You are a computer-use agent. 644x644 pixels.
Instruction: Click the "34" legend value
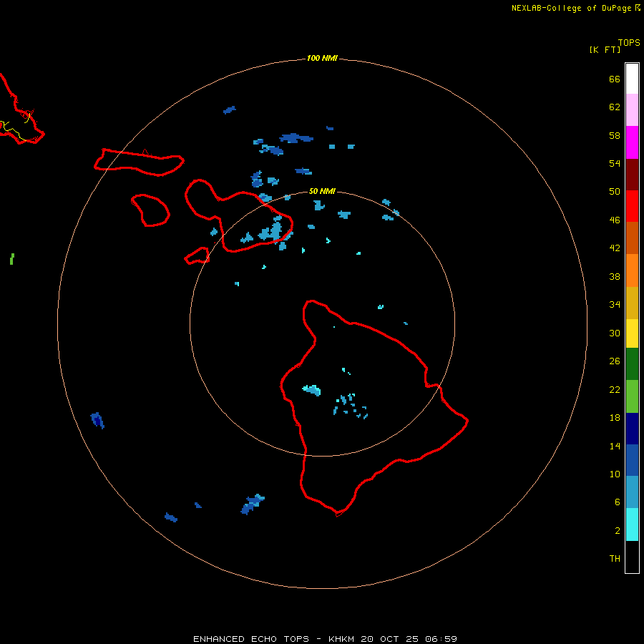coord(615,305)
